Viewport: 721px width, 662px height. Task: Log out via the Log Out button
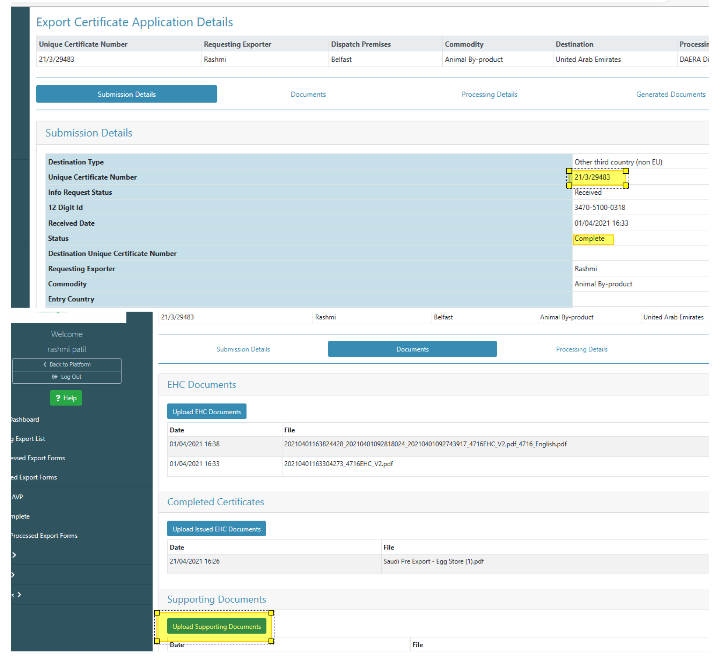[67, 377]
